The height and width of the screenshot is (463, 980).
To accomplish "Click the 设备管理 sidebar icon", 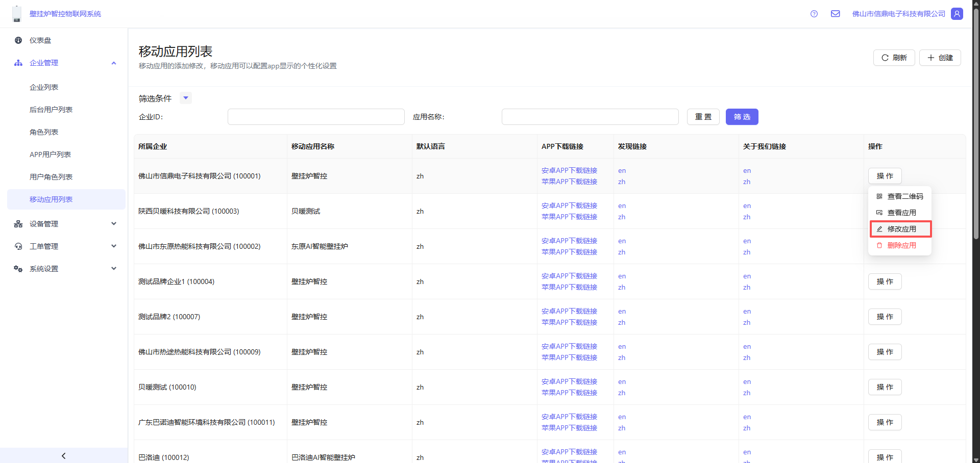I will pos(18,224).
